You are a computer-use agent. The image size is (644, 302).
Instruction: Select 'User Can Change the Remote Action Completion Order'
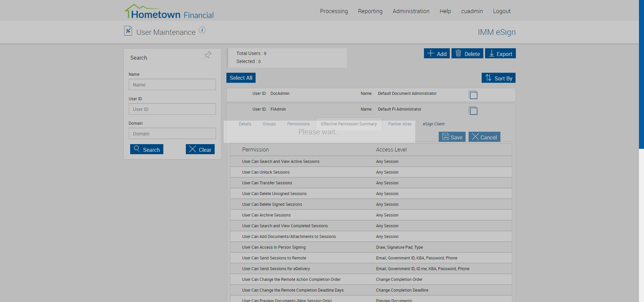371,279
